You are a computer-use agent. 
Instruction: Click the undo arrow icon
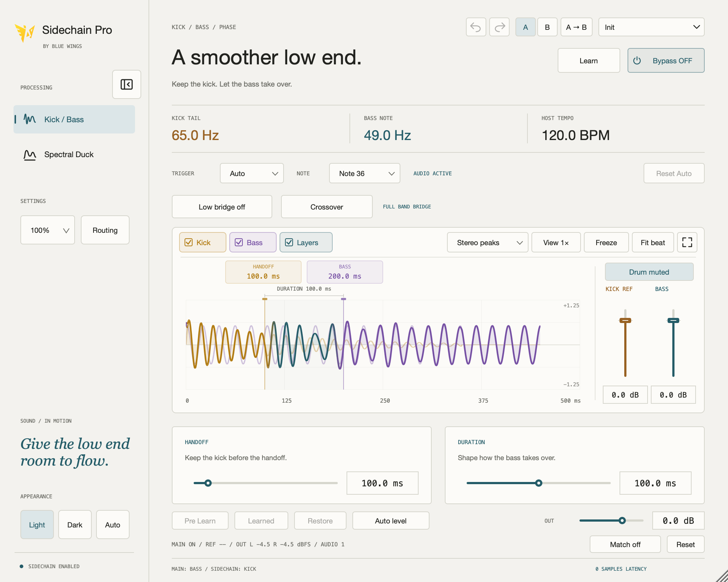pyautogui.click(x=476, y=27)
